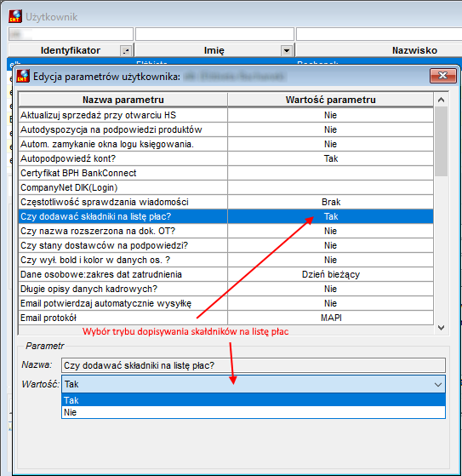Viewport: 462px width, 476px height.
Task: Select row Czy stany dostawców na podpowiedzi?
Action: [x=225, y=245]
